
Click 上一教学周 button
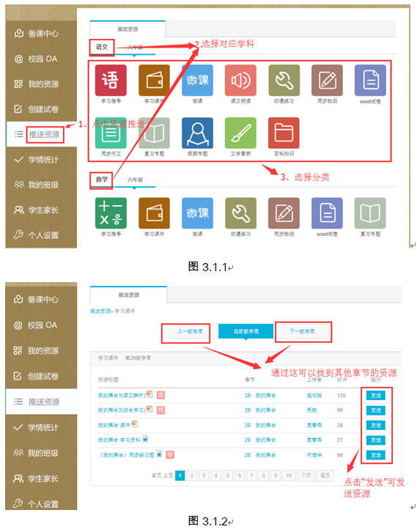189,331
